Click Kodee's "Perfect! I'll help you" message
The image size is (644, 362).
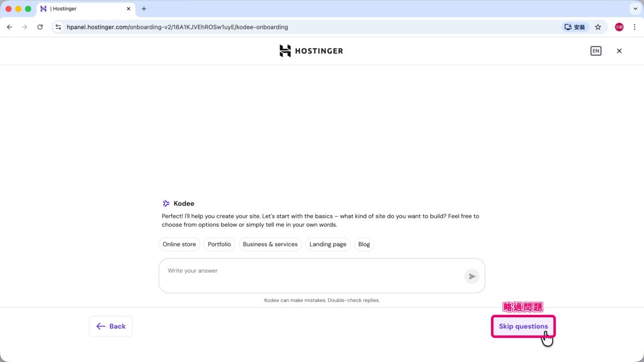click(320, 220)
